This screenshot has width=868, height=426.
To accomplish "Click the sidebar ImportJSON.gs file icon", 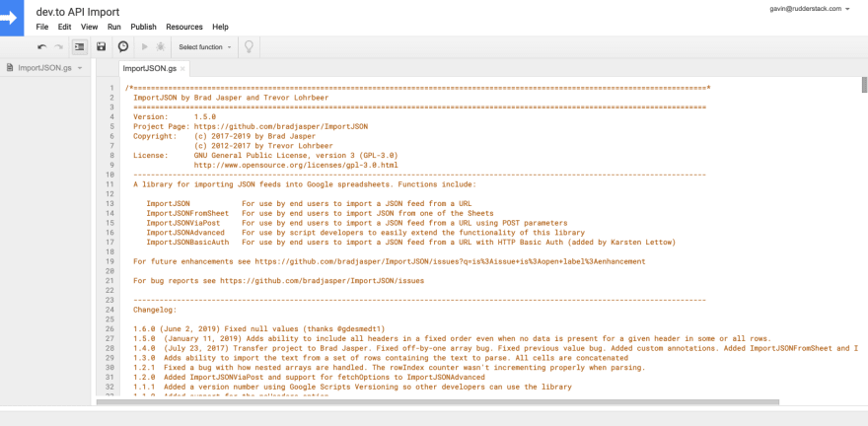I will point(10,68).
